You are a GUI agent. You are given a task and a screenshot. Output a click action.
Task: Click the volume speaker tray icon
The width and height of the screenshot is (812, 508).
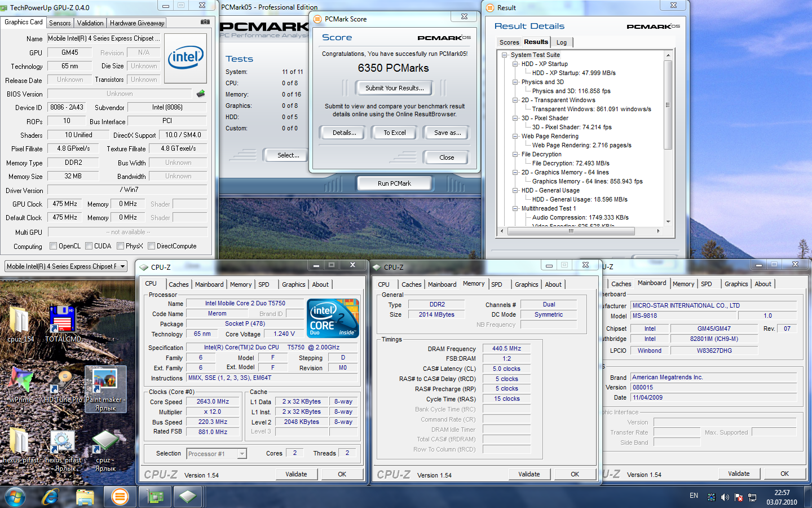(x=725, y=497)
